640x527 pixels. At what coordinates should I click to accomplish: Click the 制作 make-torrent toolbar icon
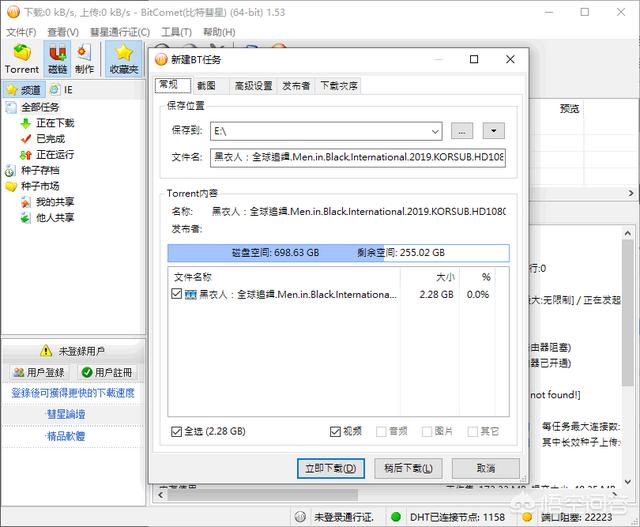[84, 58]
